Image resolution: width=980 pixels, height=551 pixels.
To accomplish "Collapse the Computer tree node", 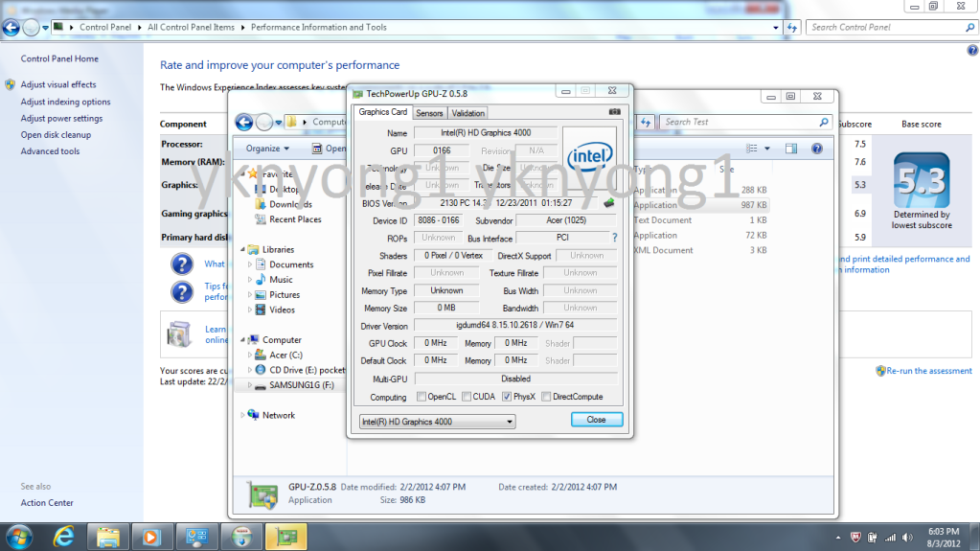I will click(243, 339).
